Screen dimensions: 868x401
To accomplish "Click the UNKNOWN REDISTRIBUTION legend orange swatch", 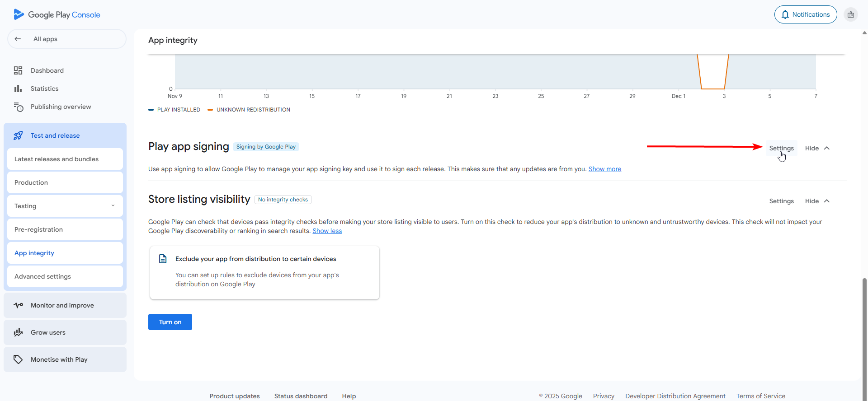I will [210, 110].
